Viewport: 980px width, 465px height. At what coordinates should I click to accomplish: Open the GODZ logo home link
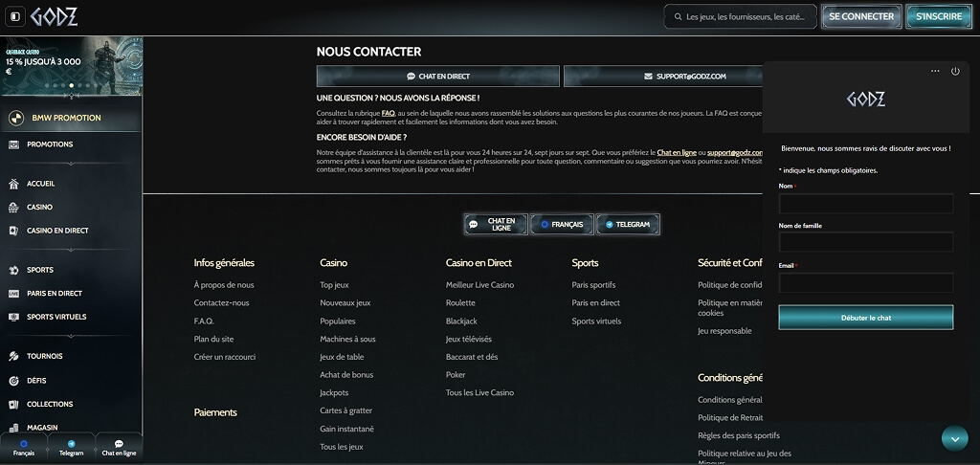click(55, 16)
